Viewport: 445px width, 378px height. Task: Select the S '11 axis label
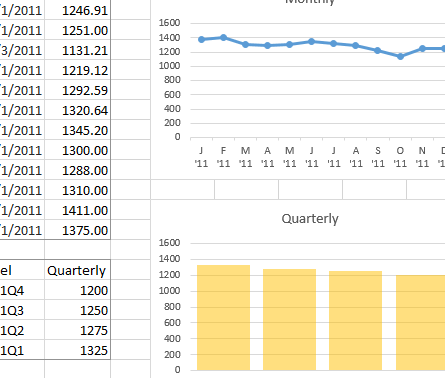coord(378,157)
